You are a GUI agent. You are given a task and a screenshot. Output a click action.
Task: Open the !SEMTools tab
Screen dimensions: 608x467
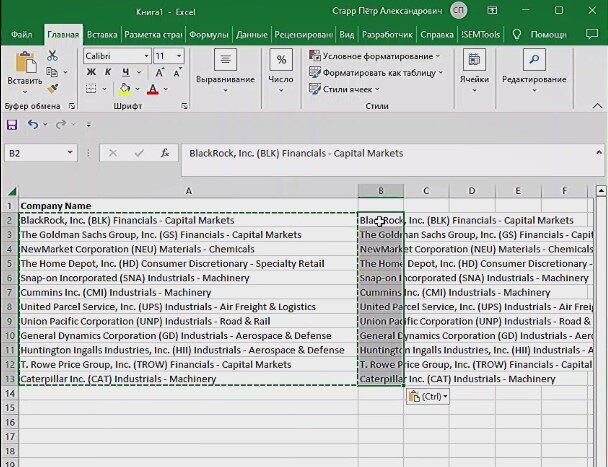481,35
